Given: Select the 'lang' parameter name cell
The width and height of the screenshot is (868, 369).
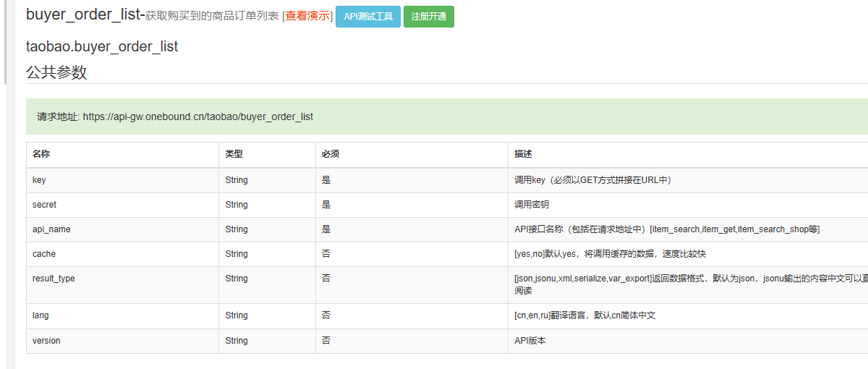Looking at the screenshot, I should tap(122, 316).
